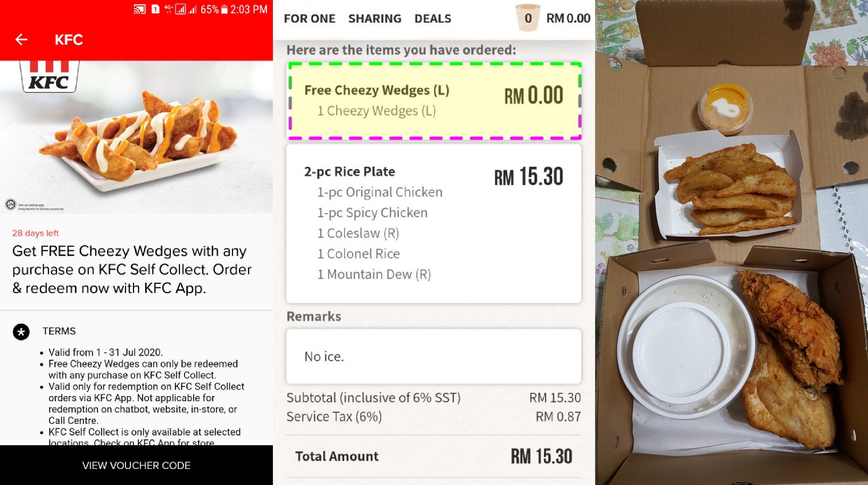The height and width of the screenshot is (485, 868).
Task: Click the Total Amount RM 15.30 row
Action: point(434,456)
